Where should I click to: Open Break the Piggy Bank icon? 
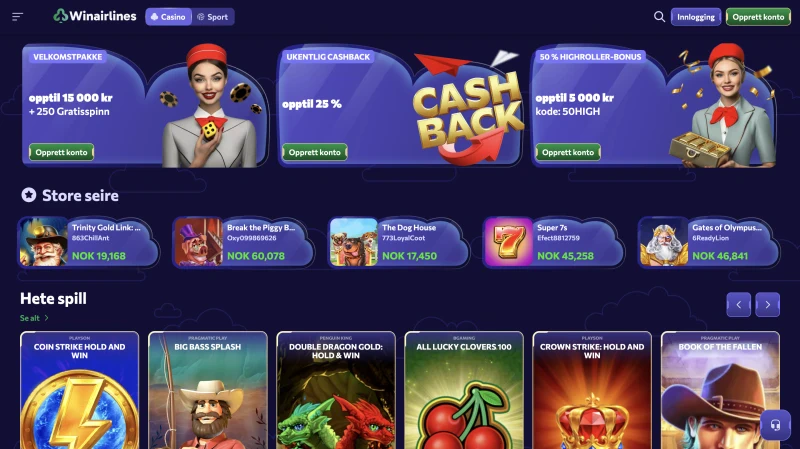[x=199, y=242]
